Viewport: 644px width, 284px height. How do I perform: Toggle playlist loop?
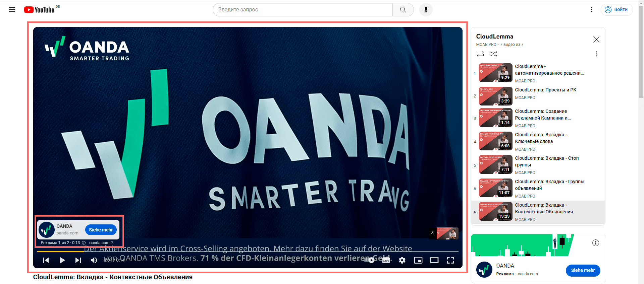pos(480,54)
